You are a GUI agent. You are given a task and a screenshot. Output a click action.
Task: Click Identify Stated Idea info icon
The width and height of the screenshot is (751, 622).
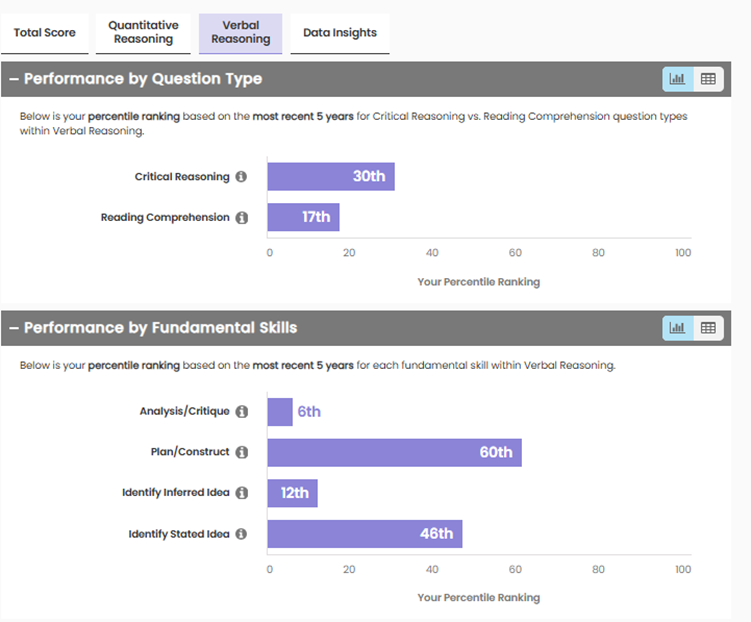click(241, 534)
